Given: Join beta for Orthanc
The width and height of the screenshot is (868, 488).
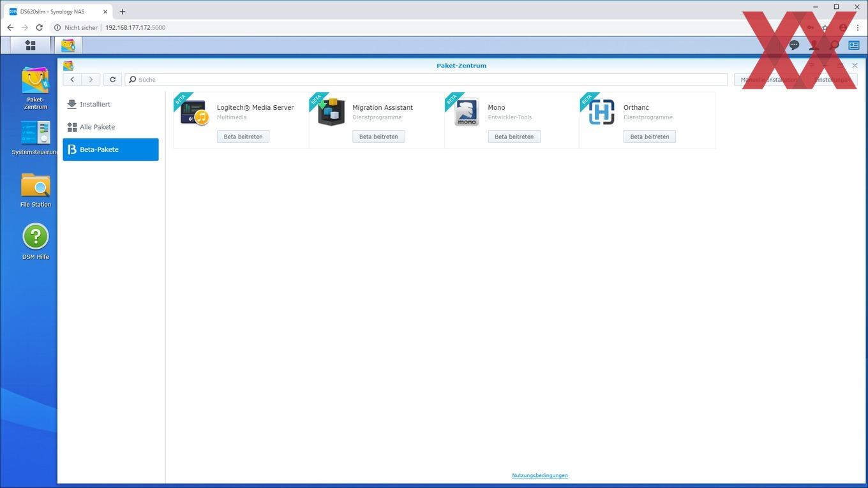Looking at the screenshot, I should point(650,137).
